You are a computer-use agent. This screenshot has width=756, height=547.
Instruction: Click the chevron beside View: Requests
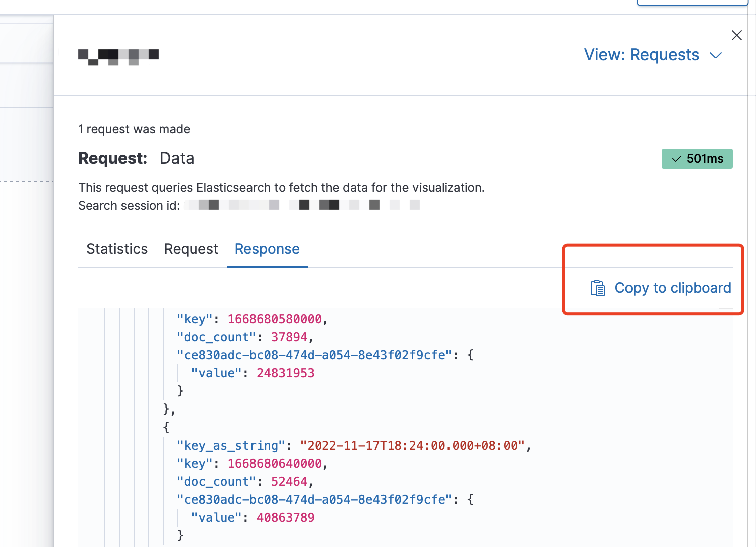point(716,55)
